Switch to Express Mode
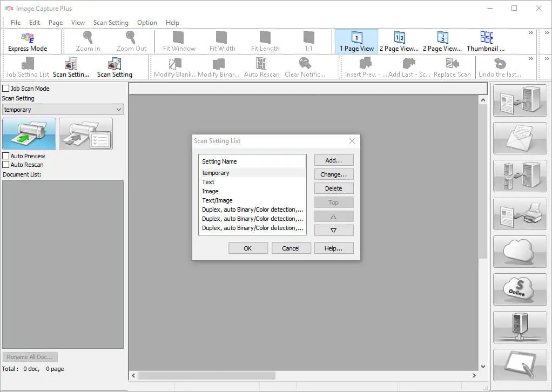Image resolution: width=552 pixels, height=392 pixels. (28, 42)
